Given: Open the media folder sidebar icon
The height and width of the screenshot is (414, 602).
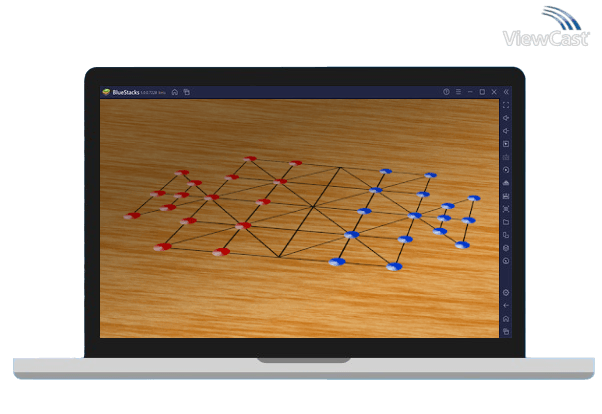Looking at the screenshot, I should (506, 222).
